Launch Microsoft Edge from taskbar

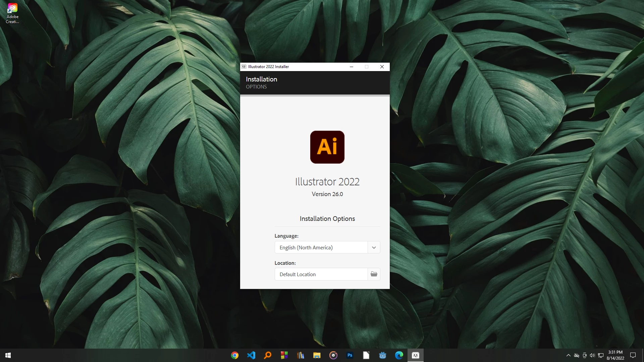point(399,355)
